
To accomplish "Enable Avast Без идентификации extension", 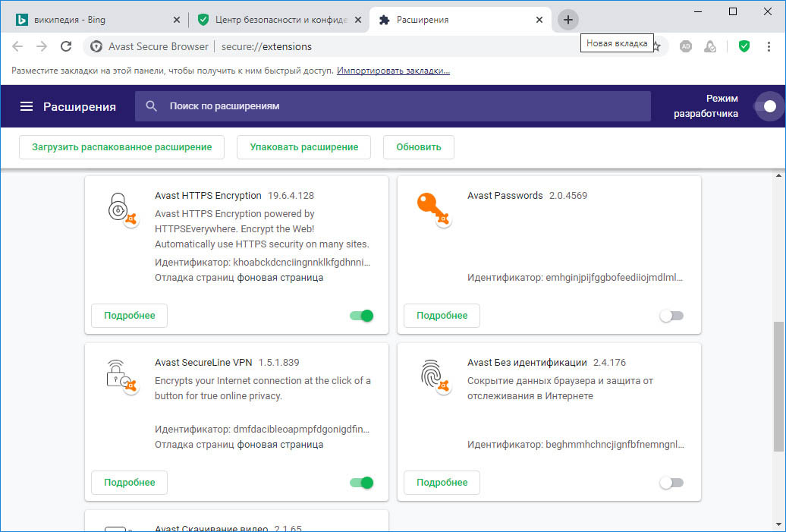I will coord(671,483).
